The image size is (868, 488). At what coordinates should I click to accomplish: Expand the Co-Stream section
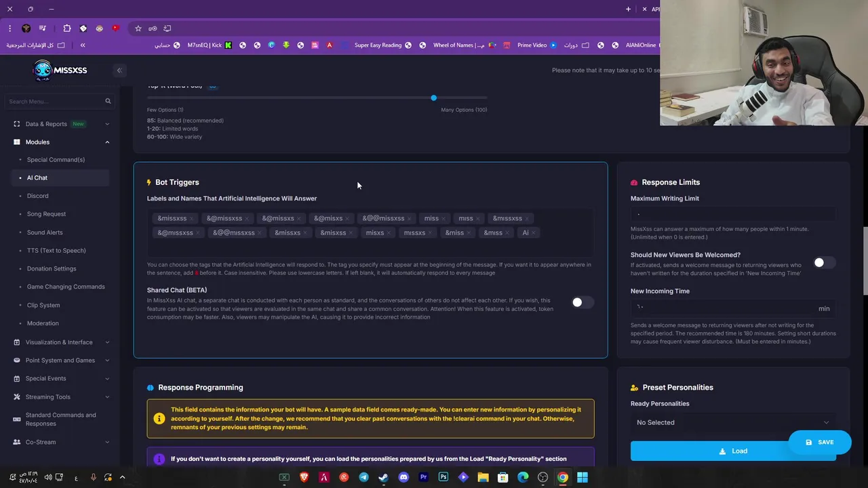[61, 442]
